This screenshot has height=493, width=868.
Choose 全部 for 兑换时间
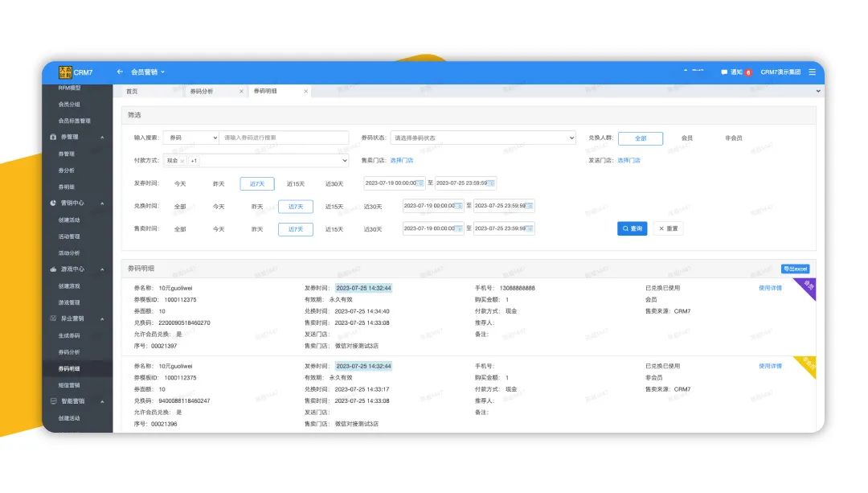coord(180,207)
